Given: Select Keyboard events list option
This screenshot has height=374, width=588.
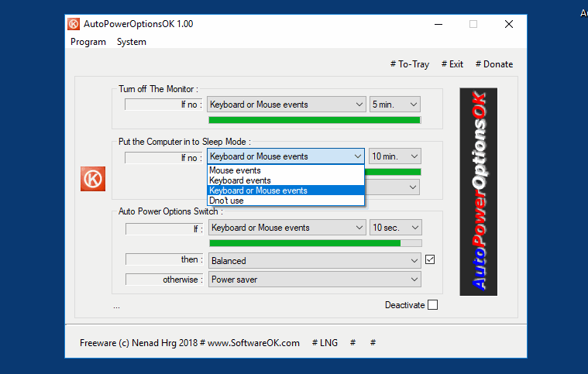Looking at the screenshot, I should click(x=286, y=180).
